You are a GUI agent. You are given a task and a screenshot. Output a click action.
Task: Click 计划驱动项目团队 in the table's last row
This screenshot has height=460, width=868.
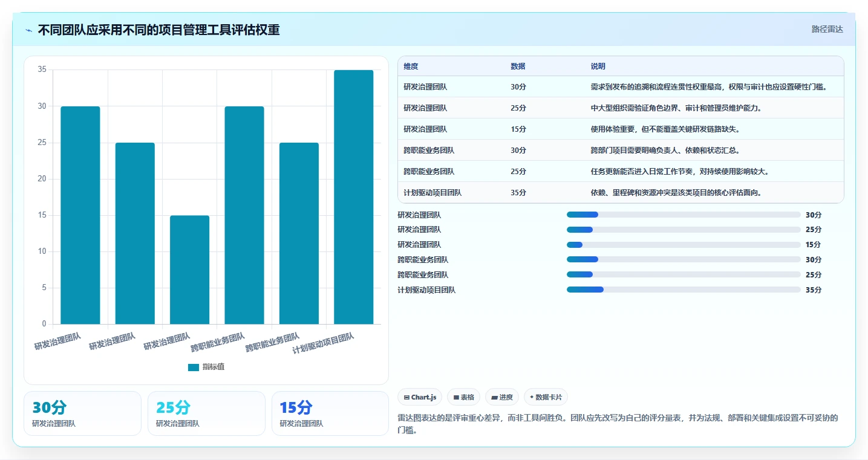point(432,193)
